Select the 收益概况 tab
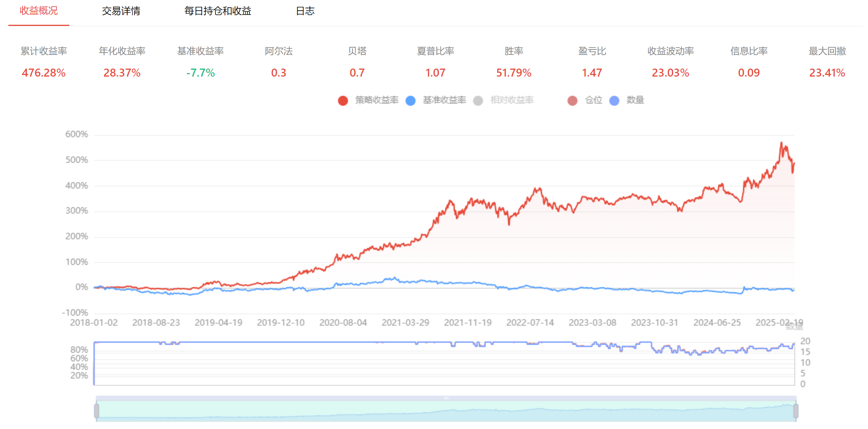The image size is (868, 429). (x=39, y=11)
